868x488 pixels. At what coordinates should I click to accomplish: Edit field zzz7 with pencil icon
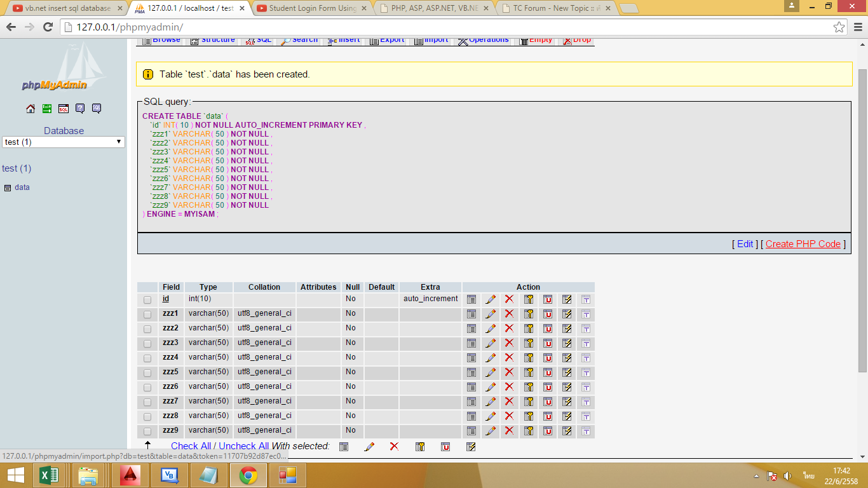[491, 402]
